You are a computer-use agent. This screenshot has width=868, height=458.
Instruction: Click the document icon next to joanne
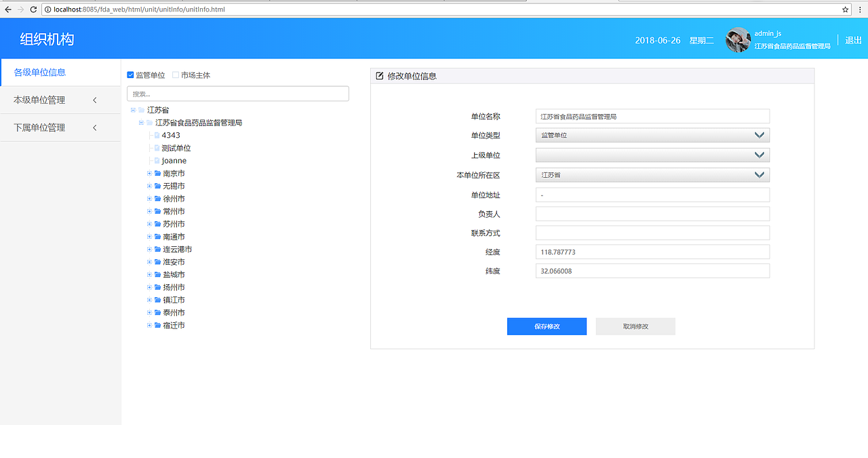(156, 160)
